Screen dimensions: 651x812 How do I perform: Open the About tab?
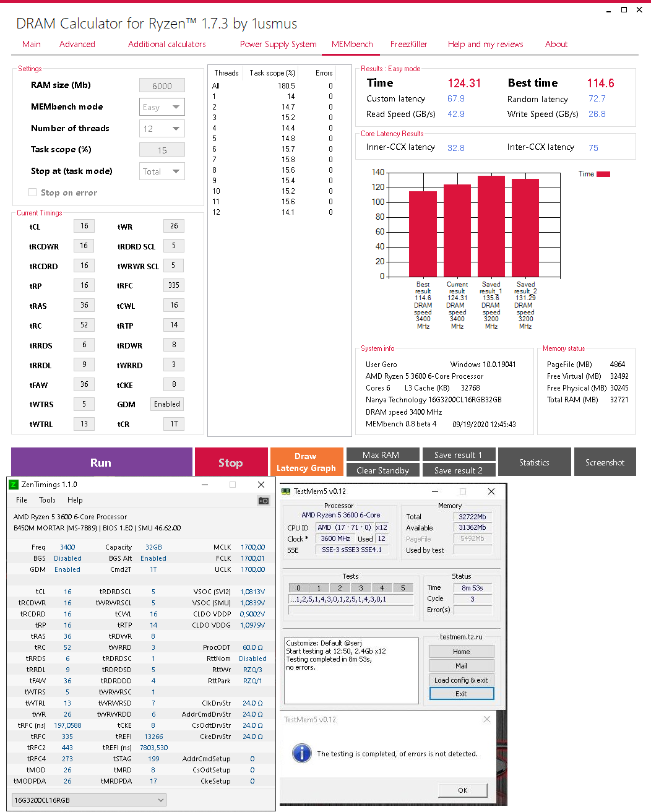556,44
